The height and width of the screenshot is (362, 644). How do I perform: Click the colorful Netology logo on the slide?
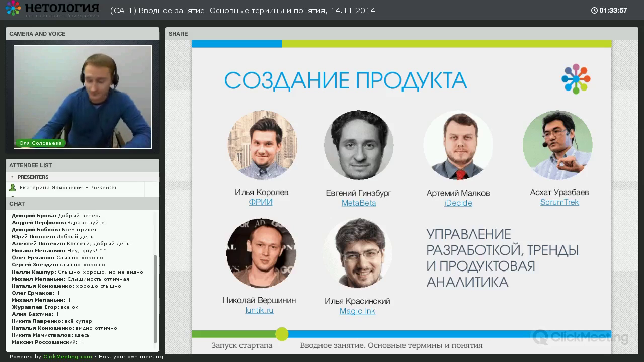tap(576, 78)
